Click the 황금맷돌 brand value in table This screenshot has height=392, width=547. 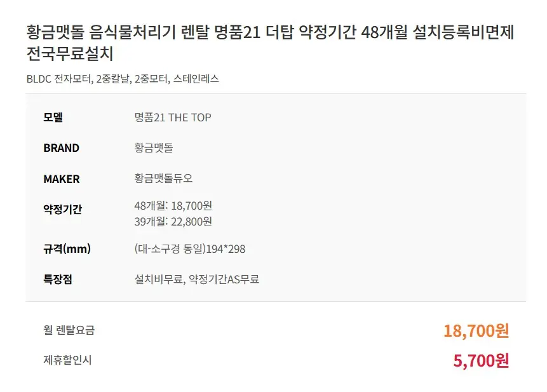tap(154, 148)
